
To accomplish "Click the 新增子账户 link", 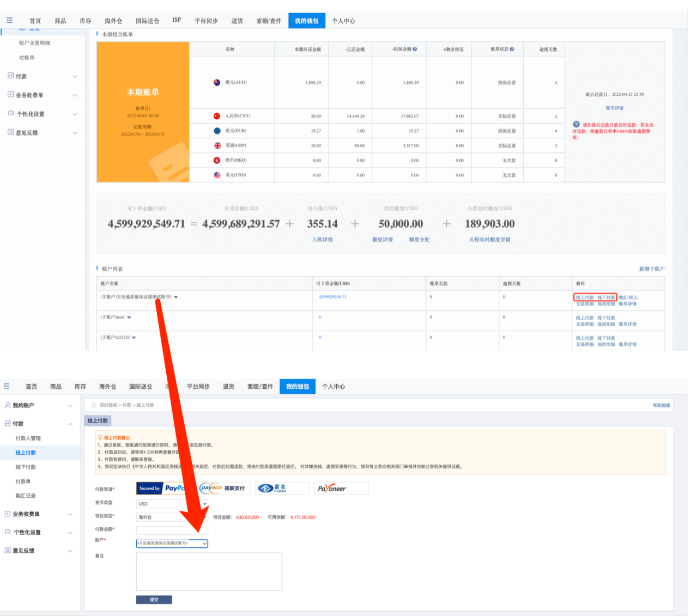I will [x=652, y=269].
